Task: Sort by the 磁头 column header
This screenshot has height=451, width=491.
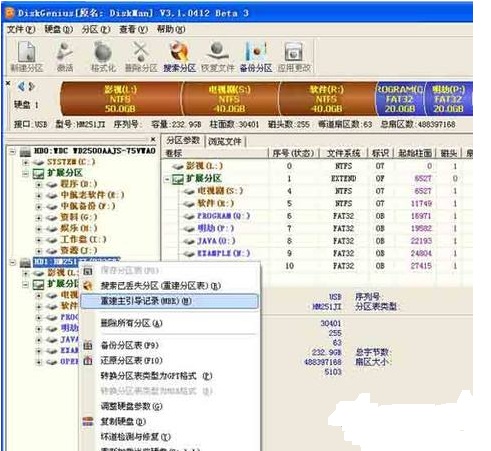Action: [x=449, y=154]
